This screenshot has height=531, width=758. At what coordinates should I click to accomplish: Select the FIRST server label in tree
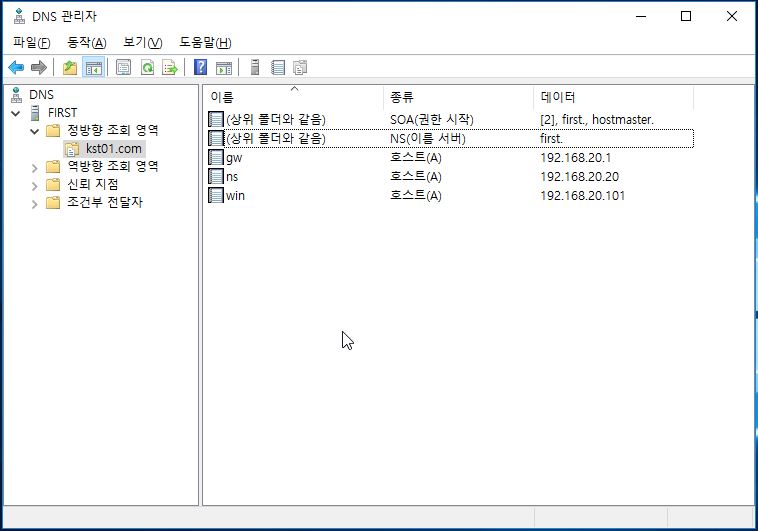click(62, 113)
